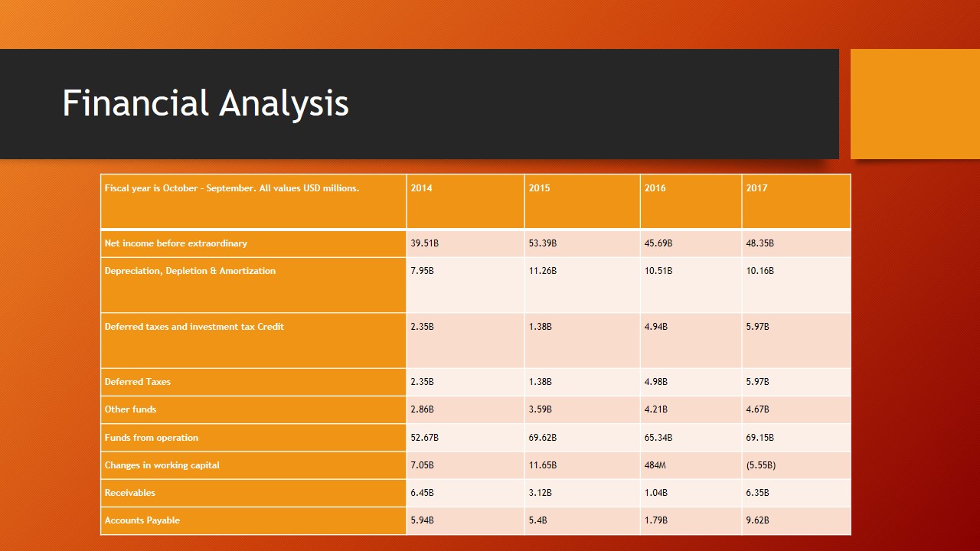The width and height of the screenshot is (980, 551).
Task: Click the fiscal year description header cell
Action: pyautogui.click(x=232, y=188)
